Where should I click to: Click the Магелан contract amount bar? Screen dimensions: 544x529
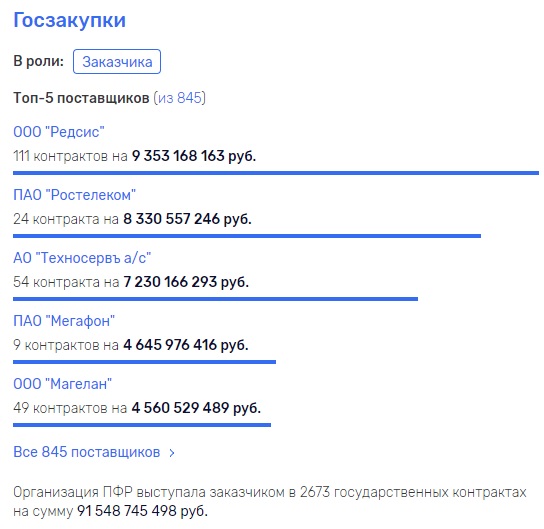(142, 425)
